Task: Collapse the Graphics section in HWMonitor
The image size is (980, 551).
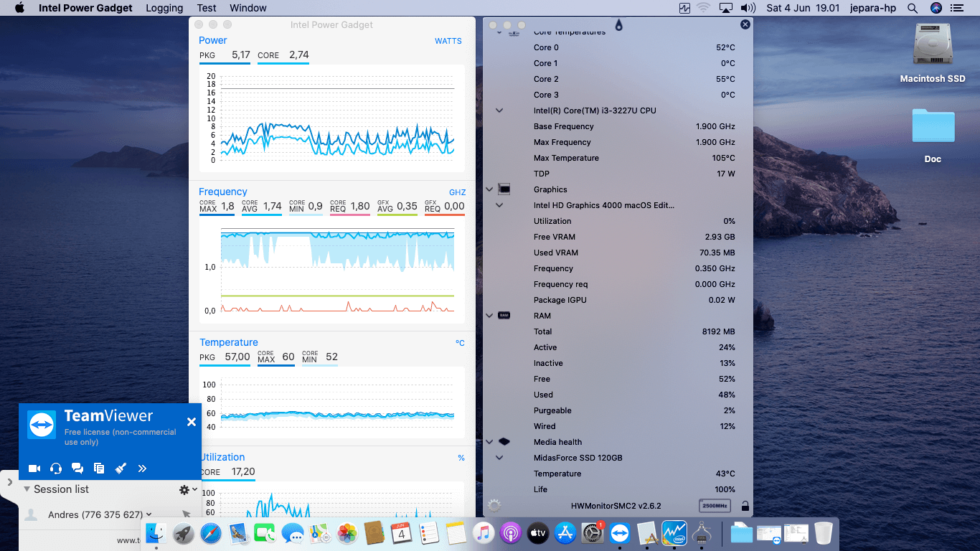Action: (x=489, y=189)
